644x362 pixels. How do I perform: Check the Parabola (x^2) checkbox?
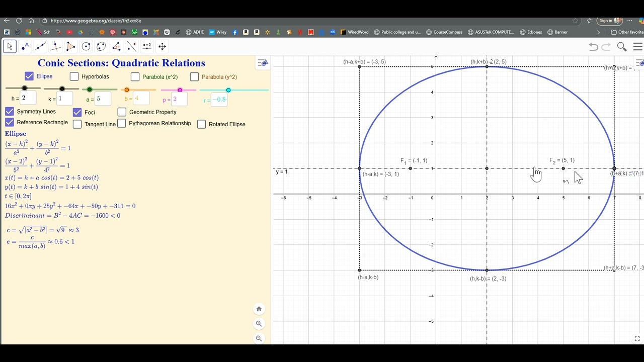[x=135, y=77]
